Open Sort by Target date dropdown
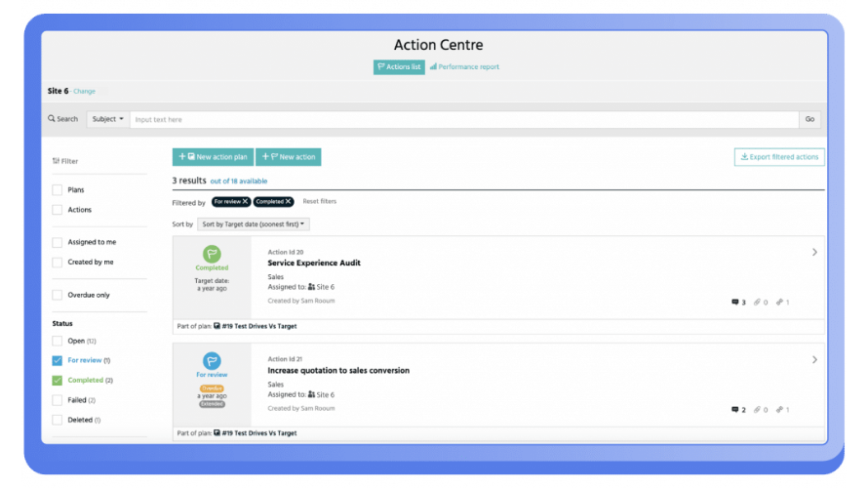The width and height of the screenshot is (868, 488). [x=254, y=224]
